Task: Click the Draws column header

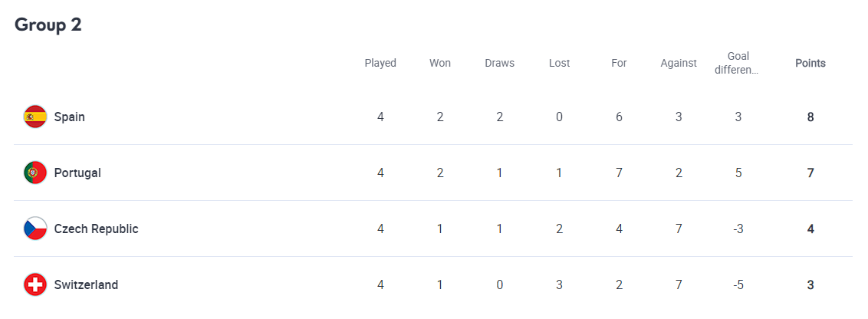Action: 500,63
